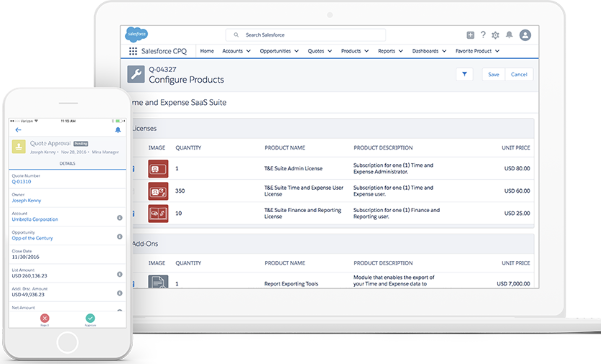The width and height of the screenshot is (601, 364).
Task: Open the setup gear icon
Action: [x=496, y=35]
